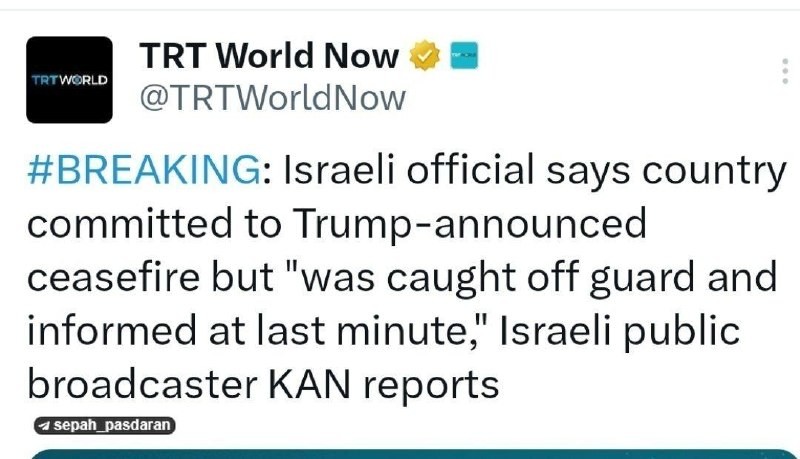
Task: Go to the @TRTWorldNow handle
Action: tap(271, 98)
